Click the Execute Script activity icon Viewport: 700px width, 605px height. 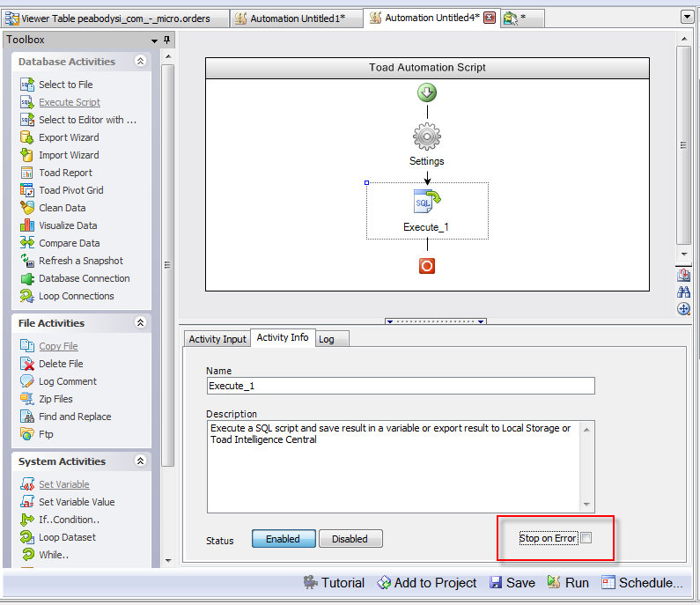(x=26, y=102)
